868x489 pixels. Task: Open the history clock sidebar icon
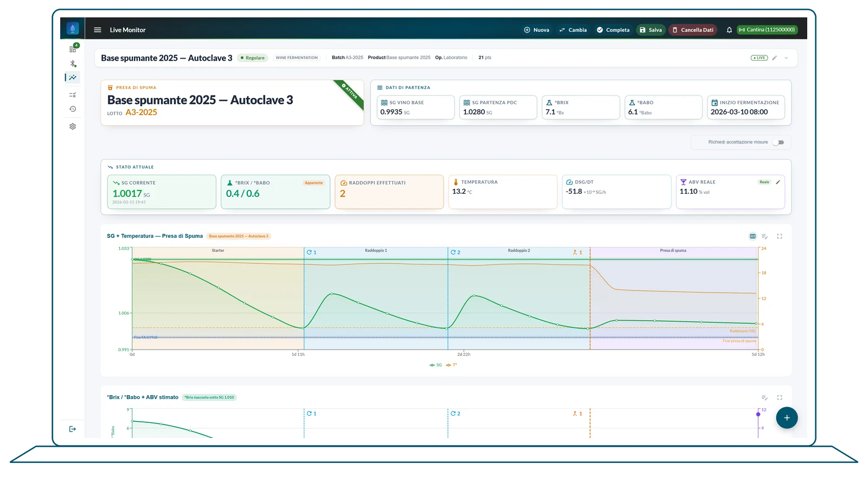73,109
